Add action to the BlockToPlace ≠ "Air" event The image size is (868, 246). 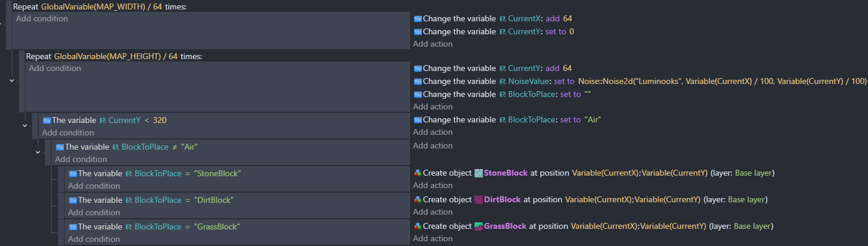tap(433, 145)
